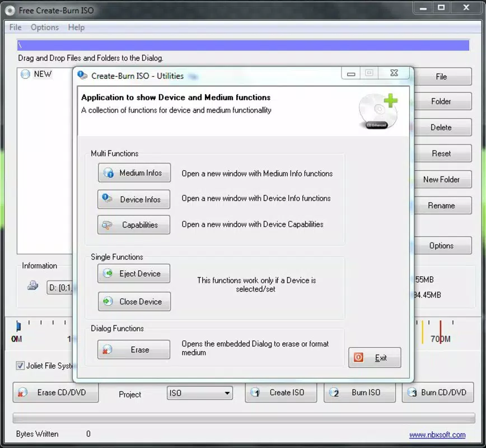486x448 pixels.
Task: Click 'Open a new window with Device Capabilities'
Action: pos(253,224)
